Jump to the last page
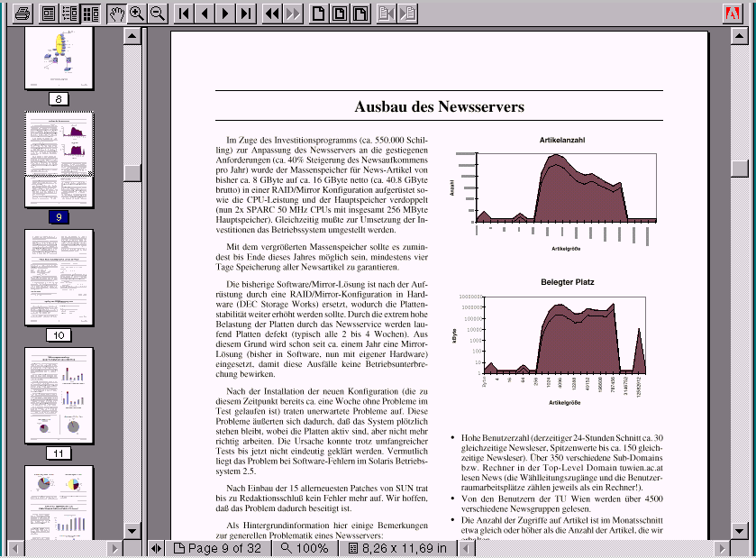 pos(246,14)
